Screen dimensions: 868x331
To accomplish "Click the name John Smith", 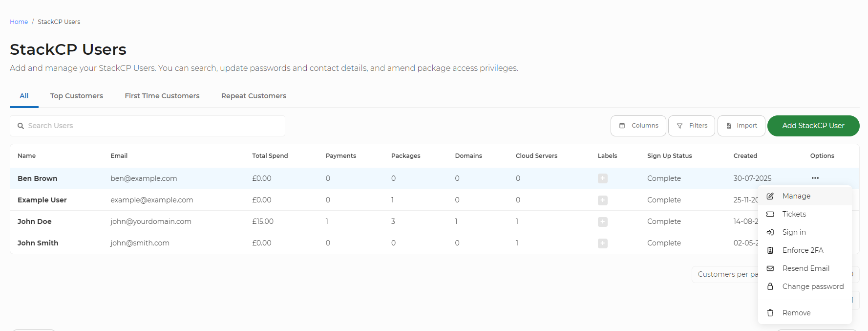I will [38, 243].
